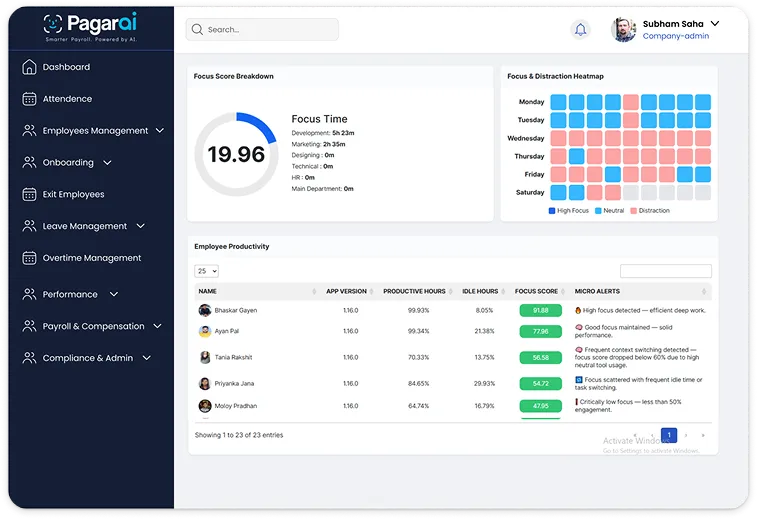Click the Dashboard home icon in sidebar
The image size is (757, 520).
(x=29, y=68)
